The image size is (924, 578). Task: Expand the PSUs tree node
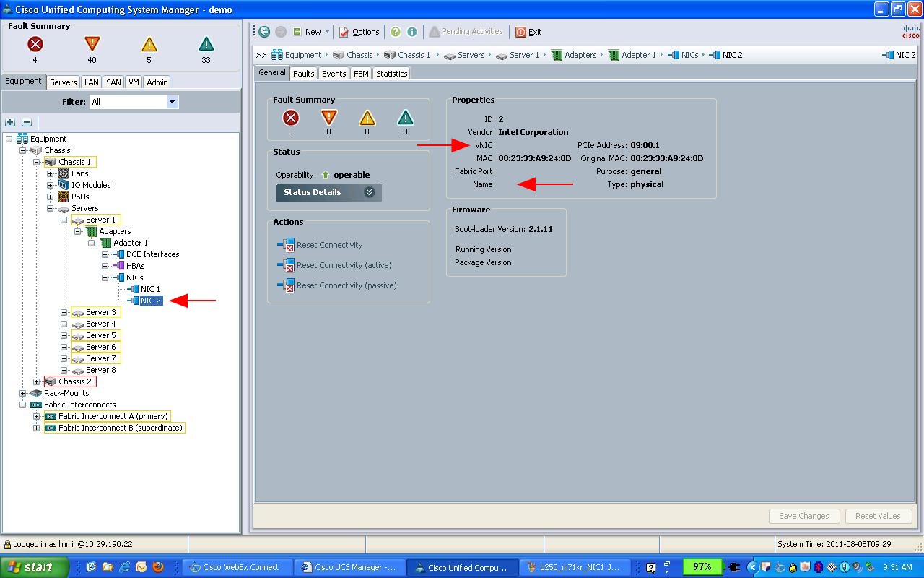click(50, 197)
